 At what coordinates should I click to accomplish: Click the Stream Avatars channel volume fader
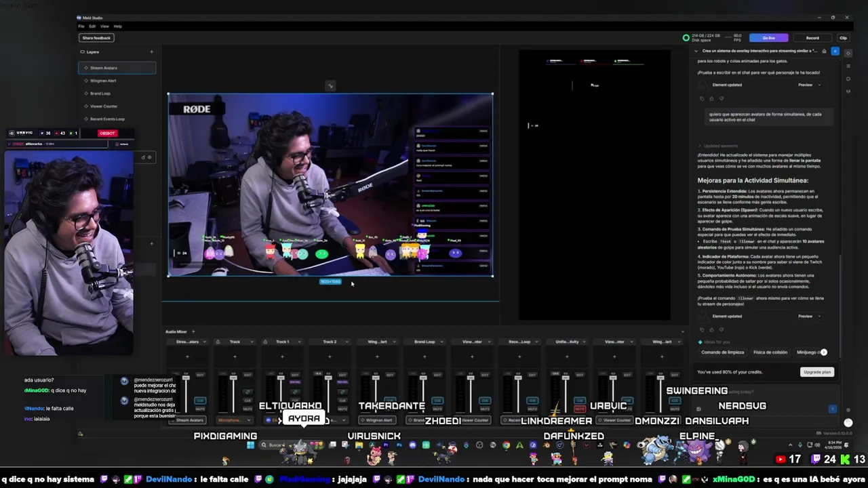(186, 378)
